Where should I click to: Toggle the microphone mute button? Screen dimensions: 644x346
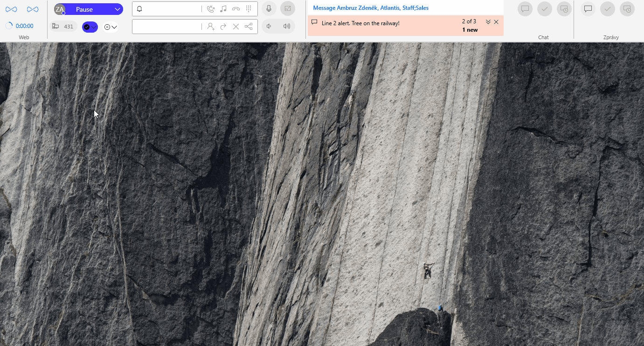click(x=269, y=9)
